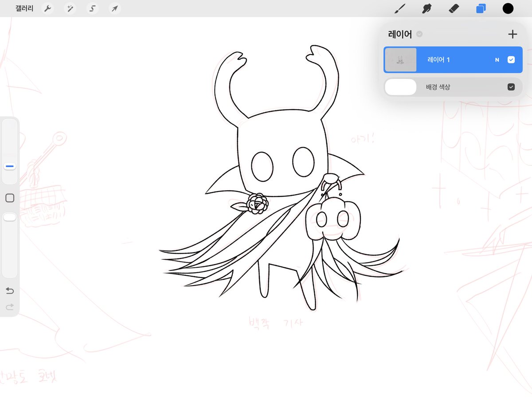The image size is (532, 399).
Task: Activate the Selection tool
Action: tap(92, 8)
